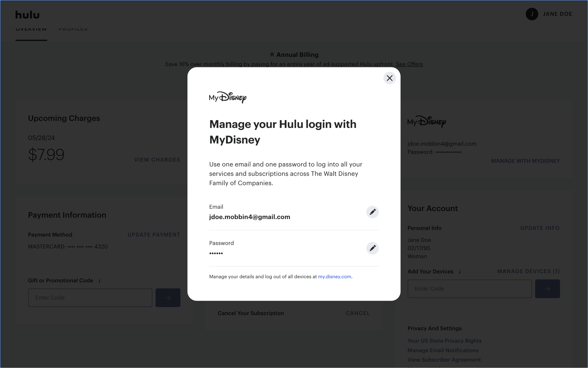Edit the password with the pencil icon
This screenshot has height=368, width=588.
click(372, 248)
